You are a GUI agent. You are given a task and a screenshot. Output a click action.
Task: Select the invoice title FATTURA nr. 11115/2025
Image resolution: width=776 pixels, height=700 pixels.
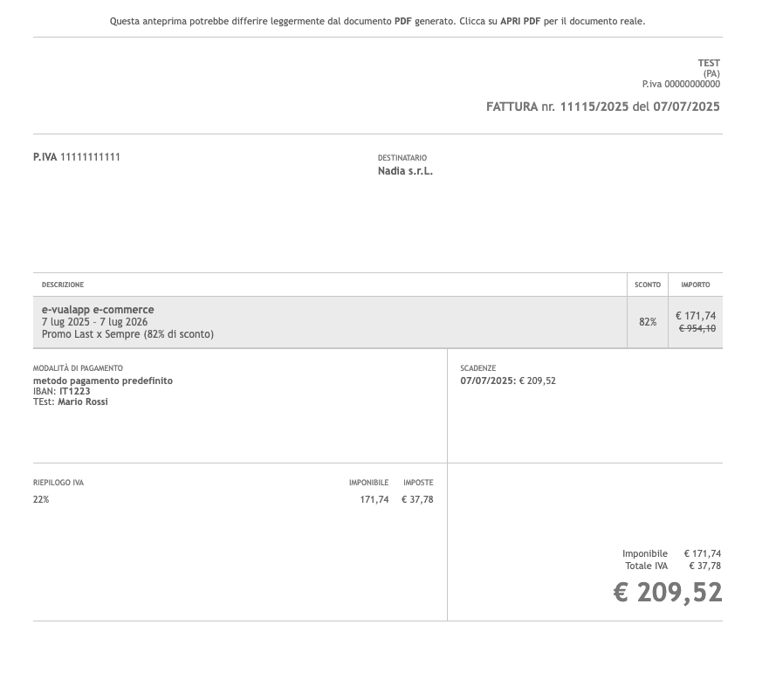[557, 106]
